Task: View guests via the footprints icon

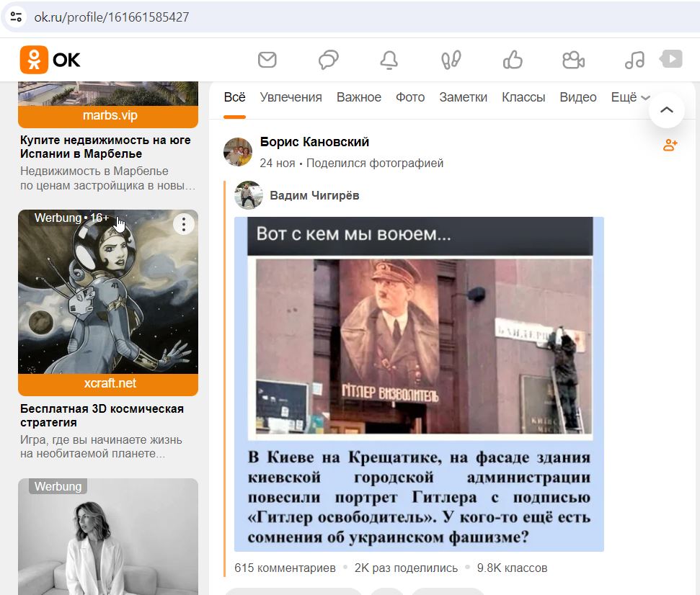Action: [x=450, y=60]
